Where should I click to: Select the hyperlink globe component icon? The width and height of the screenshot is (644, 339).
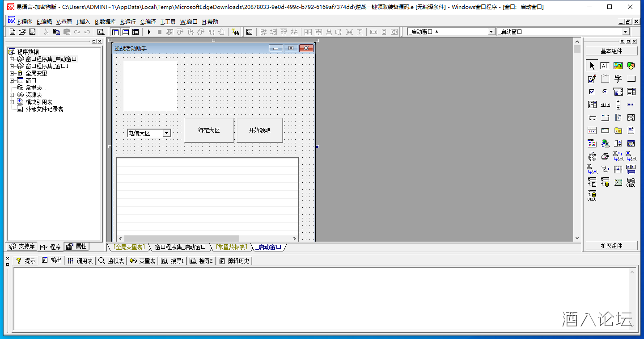[x=605, y=143]
